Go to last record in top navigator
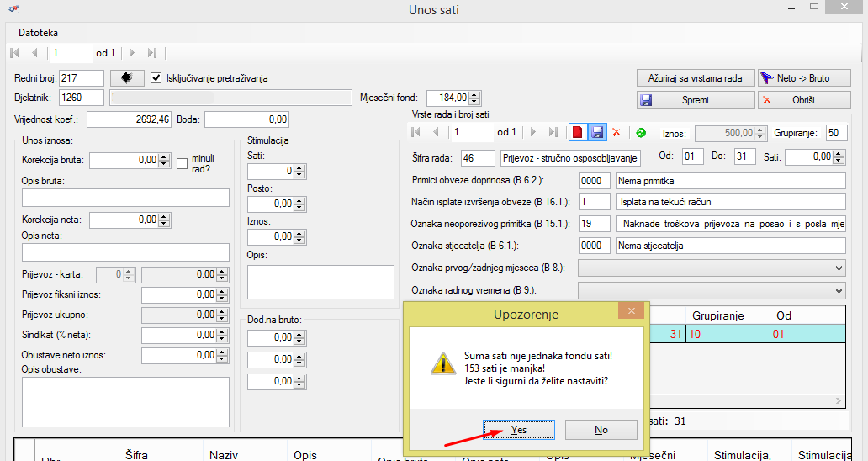The height and width of the screenshot is (461, 868). tap(151, 53)
